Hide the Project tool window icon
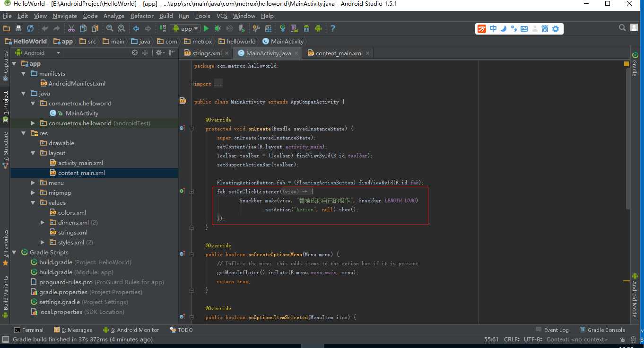The width and height of the screenshot is (644, 348). tap(171, 53)
